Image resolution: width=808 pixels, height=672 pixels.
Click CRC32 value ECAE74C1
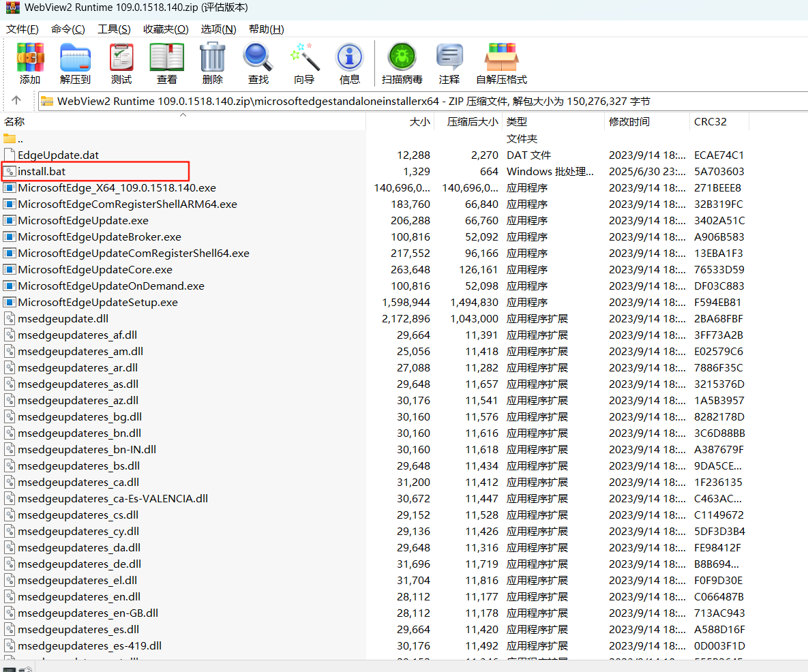pos(719,155)
